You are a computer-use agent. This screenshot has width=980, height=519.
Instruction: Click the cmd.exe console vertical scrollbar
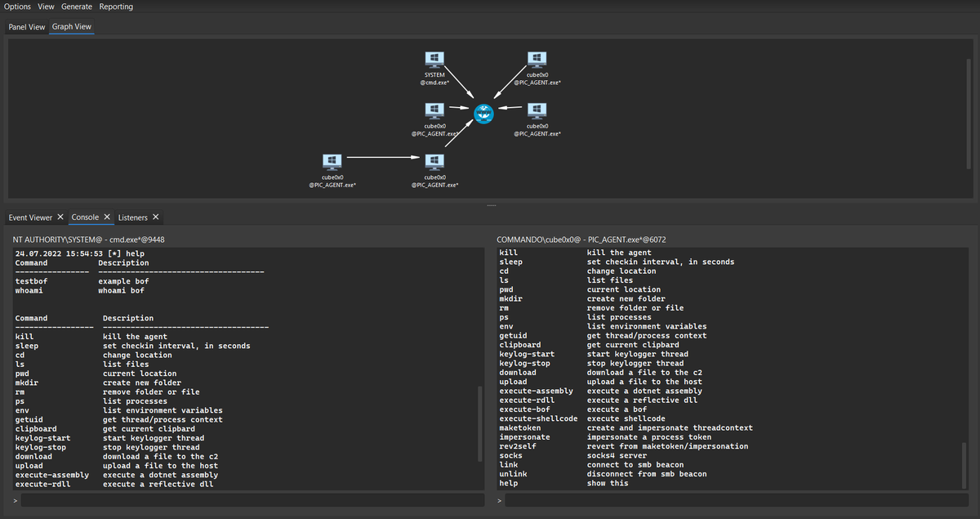pos(479,423)
